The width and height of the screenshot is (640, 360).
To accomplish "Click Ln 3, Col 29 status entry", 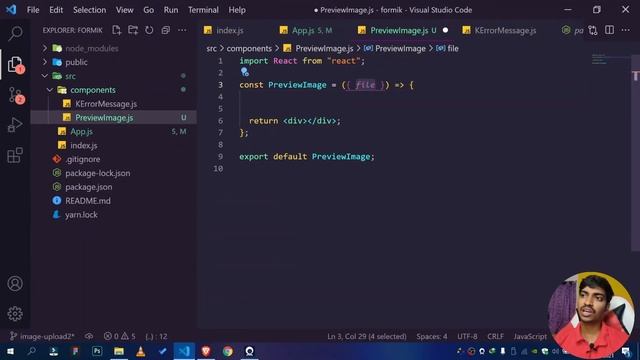I will (367, 336).
